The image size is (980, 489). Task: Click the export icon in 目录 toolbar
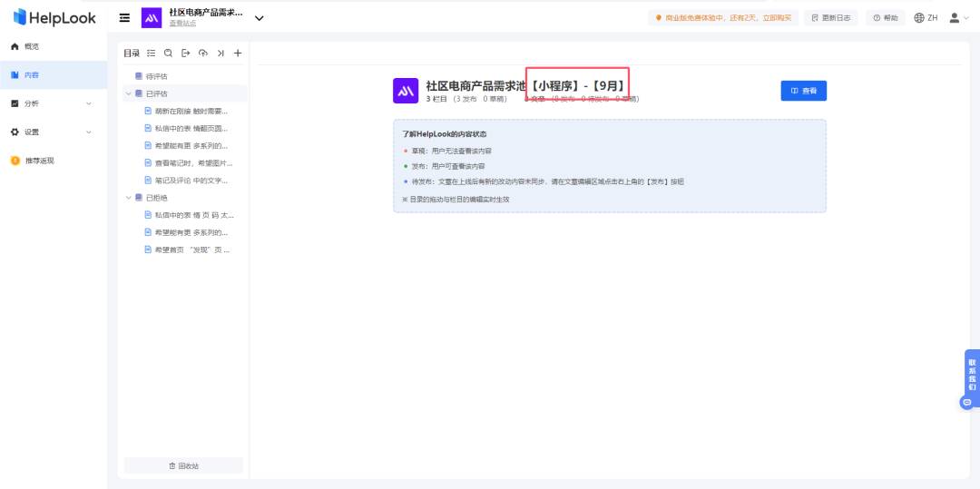point(186,54)
